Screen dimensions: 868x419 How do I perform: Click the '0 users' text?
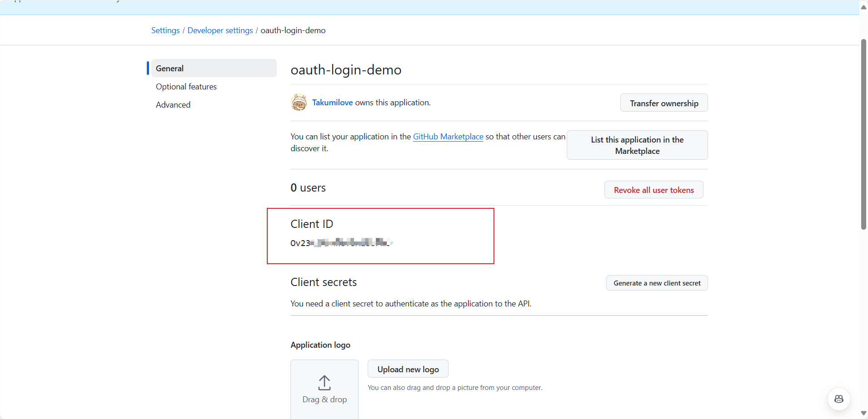click(x=308, y=188)
